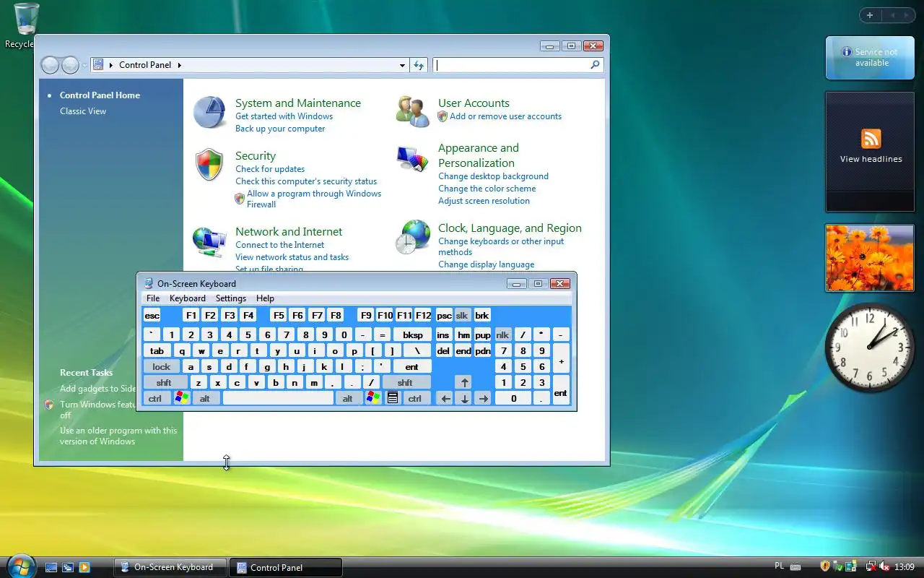Switch to On-Screen Keyboard taskbar button

click(x=170, y=567)
